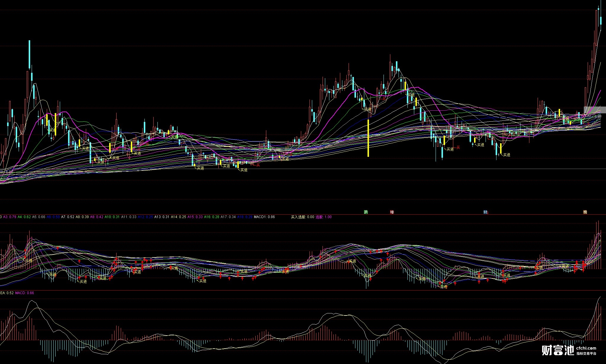Click the gray price tag on right edge
606x364 pixels.
595,110
